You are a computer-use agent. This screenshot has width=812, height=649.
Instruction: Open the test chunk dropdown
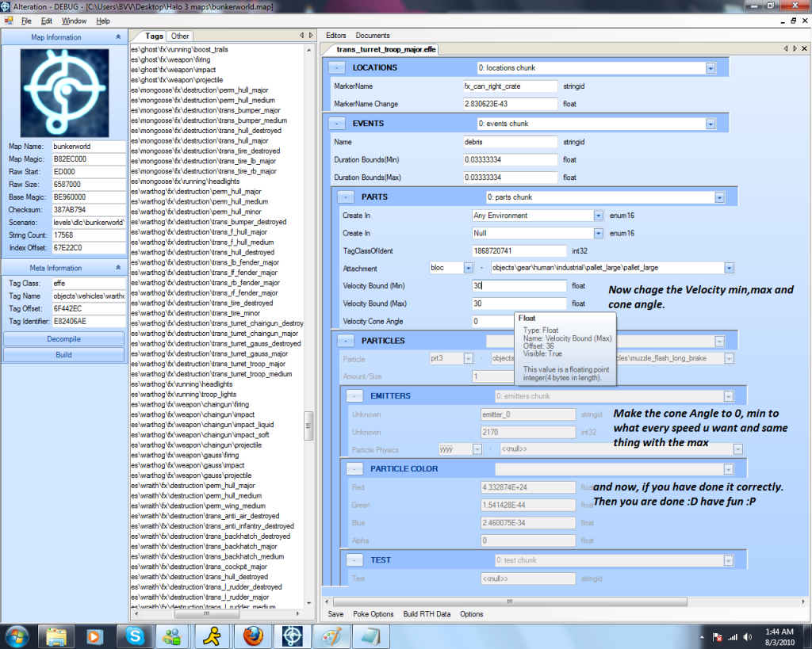click(x=728, y=560)
